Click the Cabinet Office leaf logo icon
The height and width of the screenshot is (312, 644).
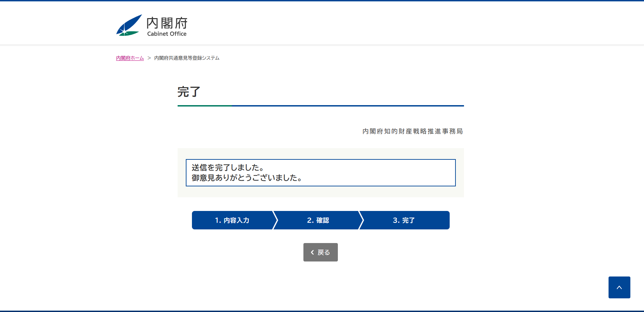pos(129,25)
